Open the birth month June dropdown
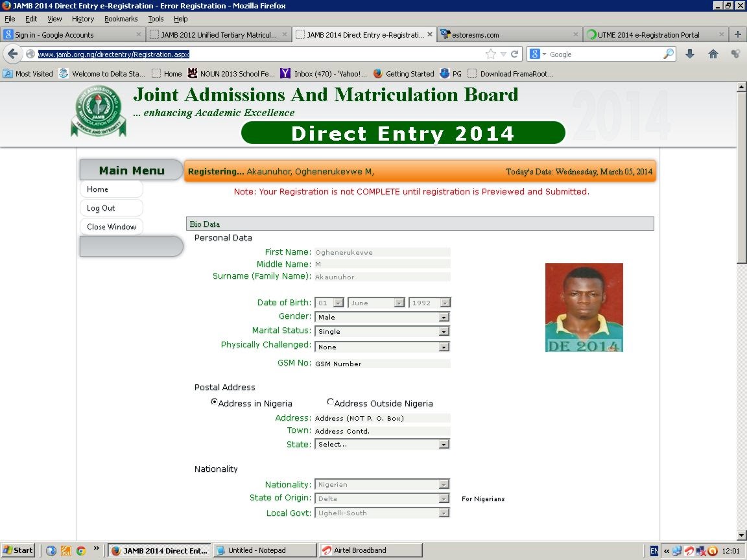This screenshot has width=747, height=560. [x=376, y=303]
